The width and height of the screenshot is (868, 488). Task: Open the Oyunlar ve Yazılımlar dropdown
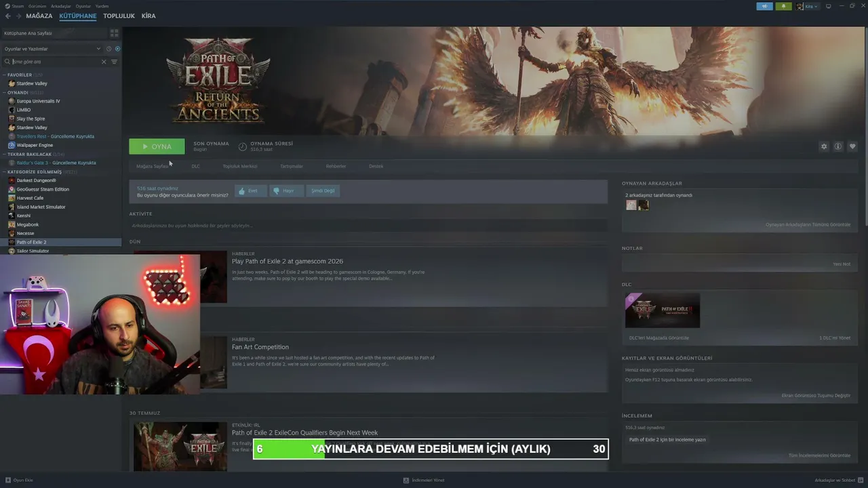tap(52, 49)
